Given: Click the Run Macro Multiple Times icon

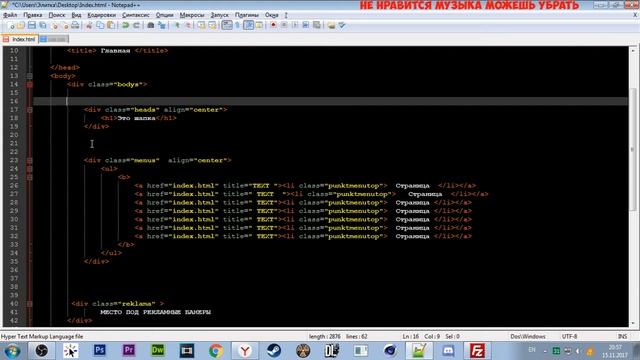Looking at the screenshot, I should tap(306, 25).
